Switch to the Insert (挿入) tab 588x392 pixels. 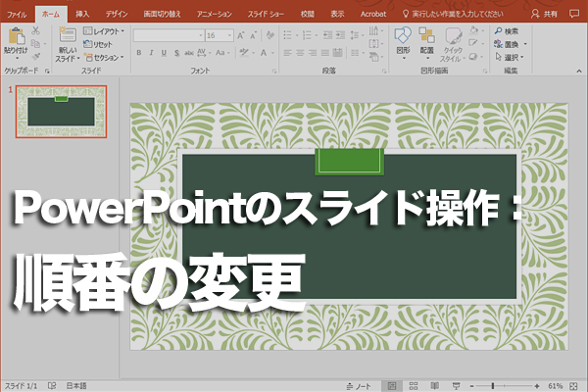[82, 15]
